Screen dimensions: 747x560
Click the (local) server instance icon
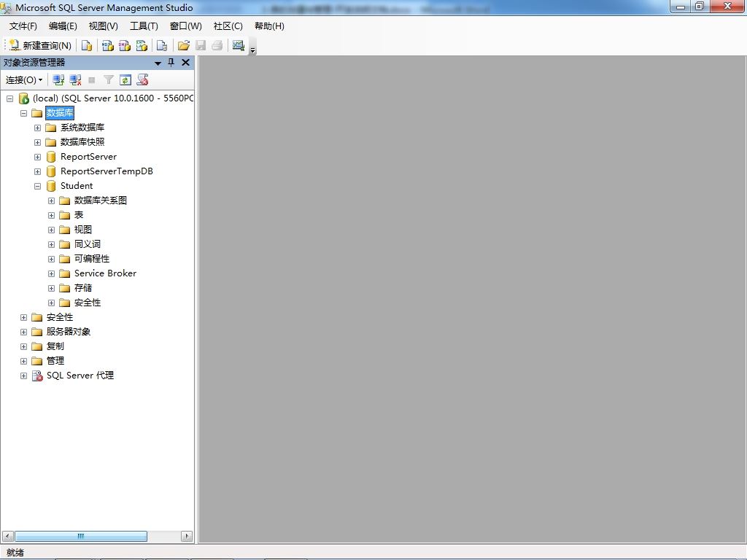point(24,98)
